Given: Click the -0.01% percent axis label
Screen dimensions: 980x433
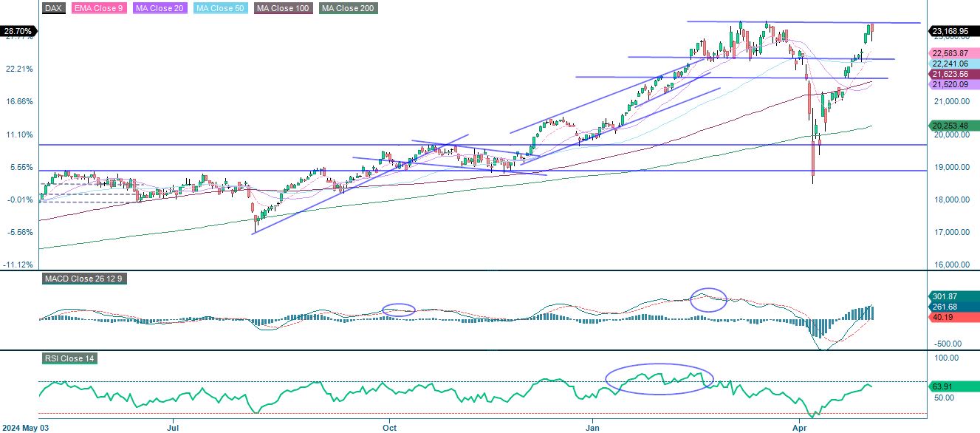Looking at the screenshot, I should pos(20,200).
